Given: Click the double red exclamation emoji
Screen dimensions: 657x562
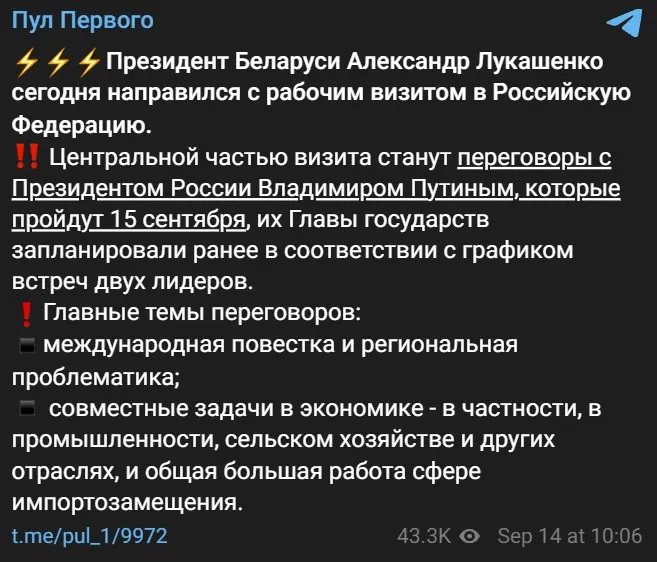Looking at the screenshot, I should pos(27,157).
